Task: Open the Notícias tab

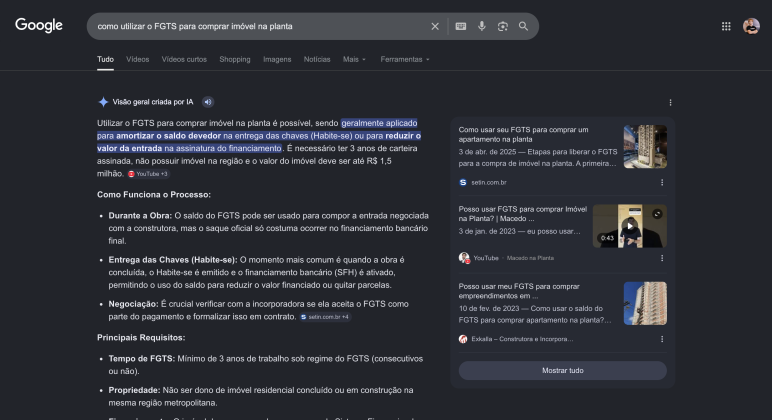Action: click(317, 59)
